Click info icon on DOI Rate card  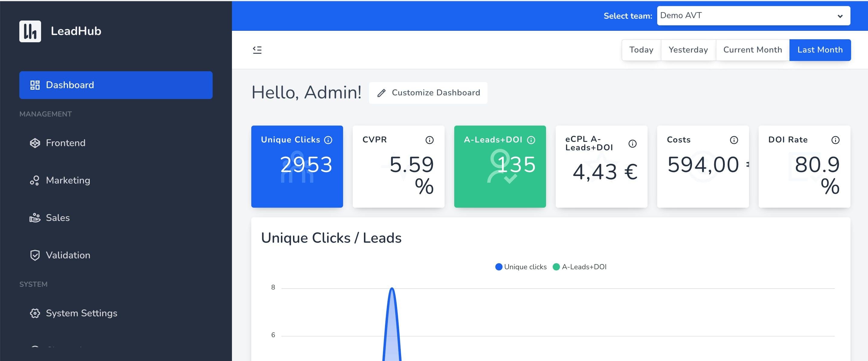(835, 140)
